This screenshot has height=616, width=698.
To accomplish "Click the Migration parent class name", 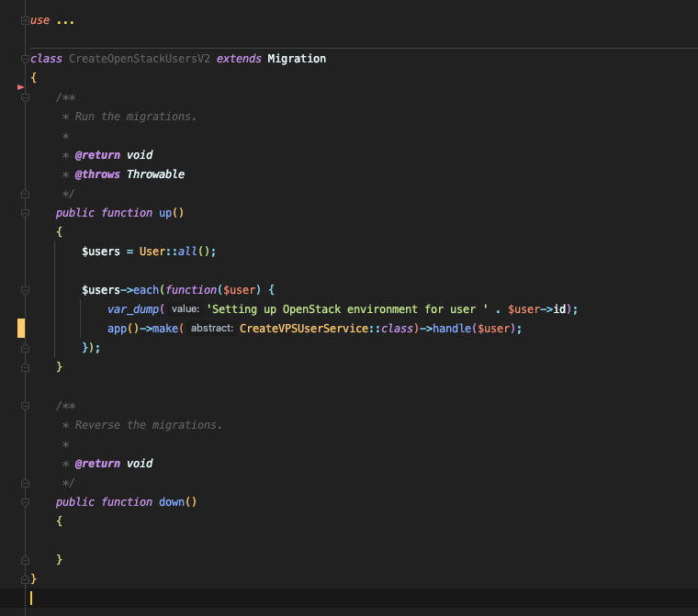I will (x=296, y=59).
